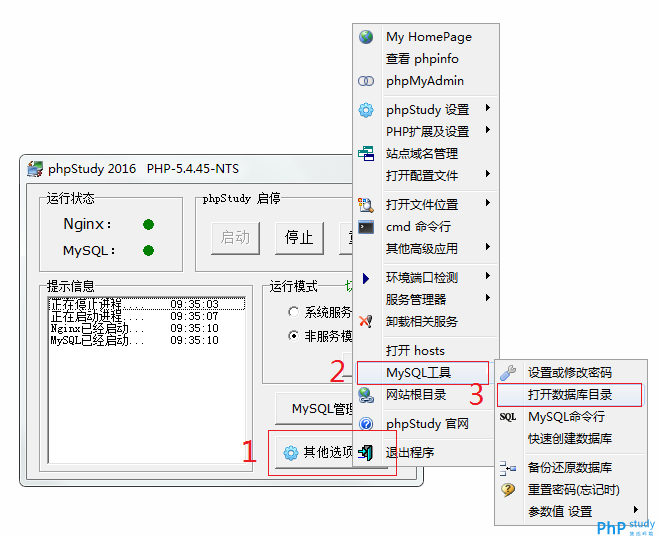Expand the 其他高级应用 submenu arrow

coord(488,247)
